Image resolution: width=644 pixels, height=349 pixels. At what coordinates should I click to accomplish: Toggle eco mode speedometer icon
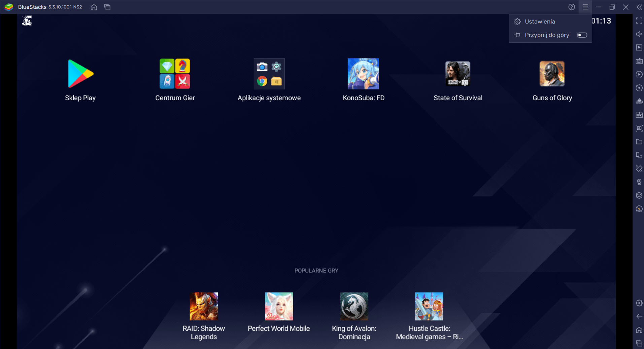click(x=639, y=209)
